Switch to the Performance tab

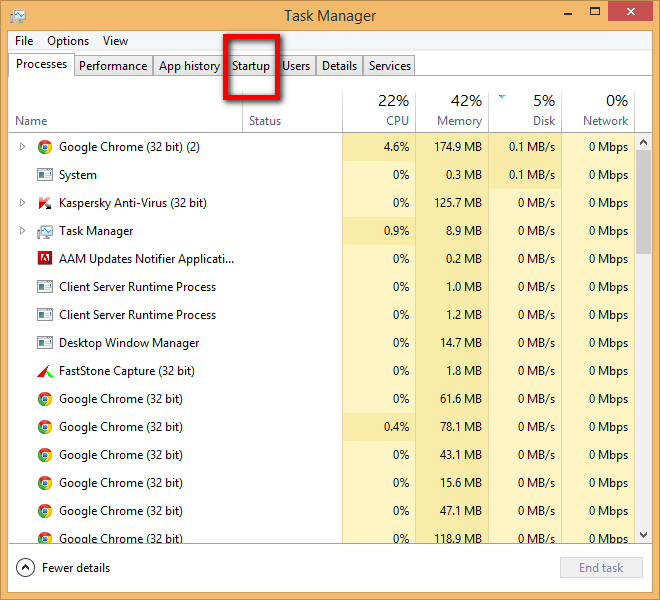[113, 66]
